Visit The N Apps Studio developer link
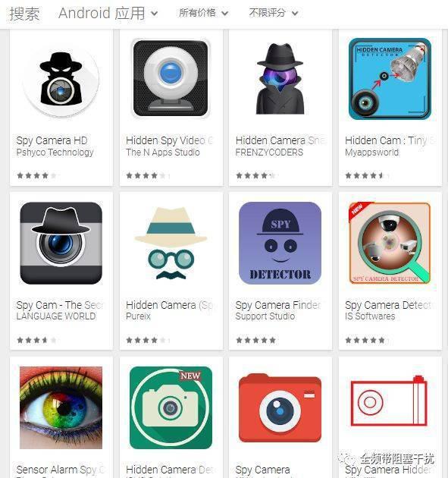The height and width of the screenshot is (478, 448). (x=163, y=152)
